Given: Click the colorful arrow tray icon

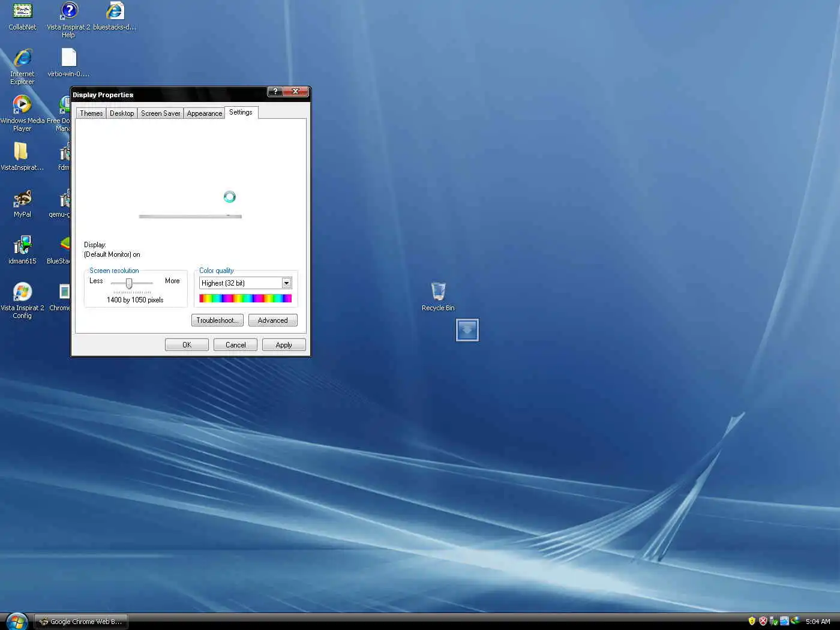Looking at the screenshot, I should pos(796,621).
